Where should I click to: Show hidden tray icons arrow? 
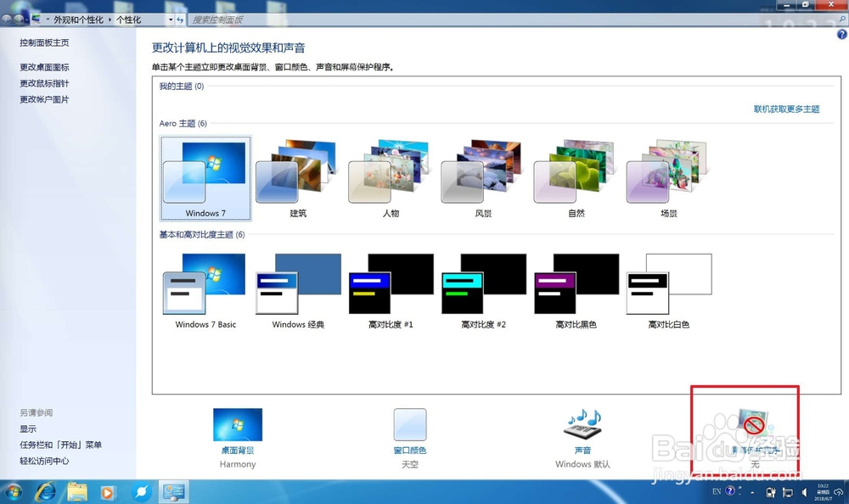coord(752,492)
